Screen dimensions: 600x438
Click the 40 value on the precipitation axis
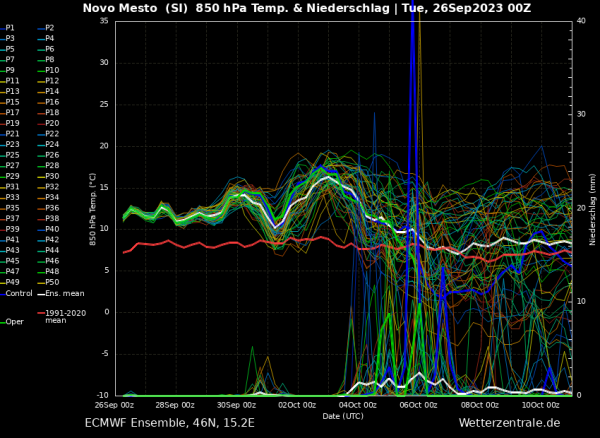[581, 21]
